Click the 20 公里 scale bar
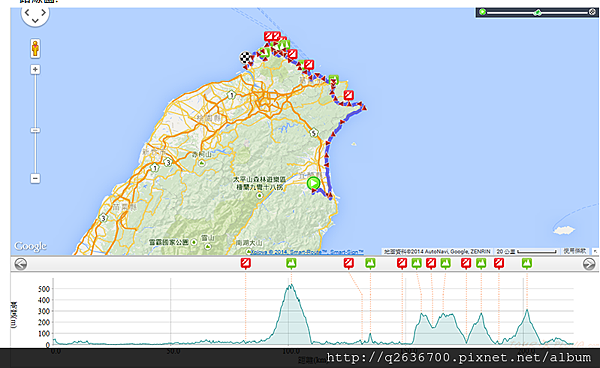600x368 pixels. coord(526,251)
